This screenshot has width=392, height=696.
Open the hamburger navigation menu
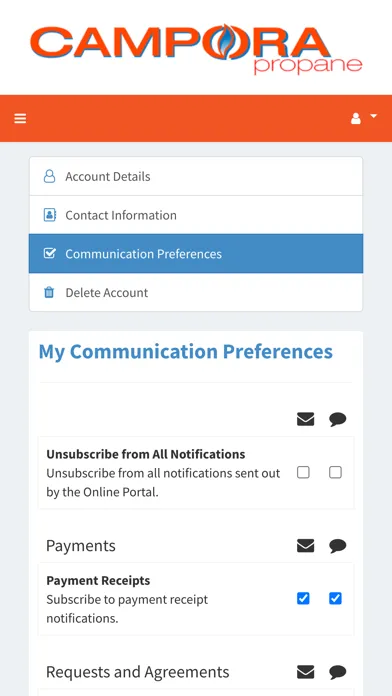[20, 119]
